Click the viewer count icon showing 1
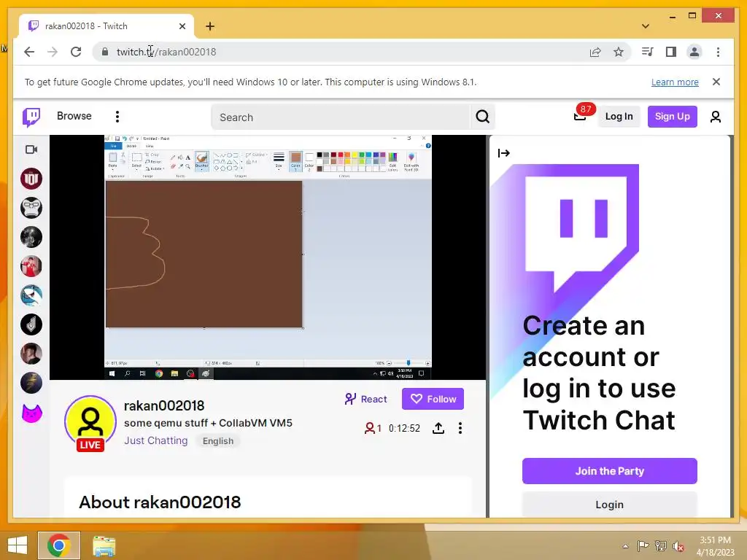 373,428
